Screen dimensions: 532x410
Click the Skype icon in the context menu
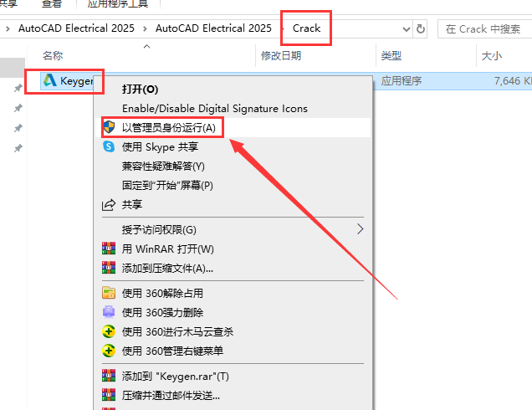pos(108,146)
